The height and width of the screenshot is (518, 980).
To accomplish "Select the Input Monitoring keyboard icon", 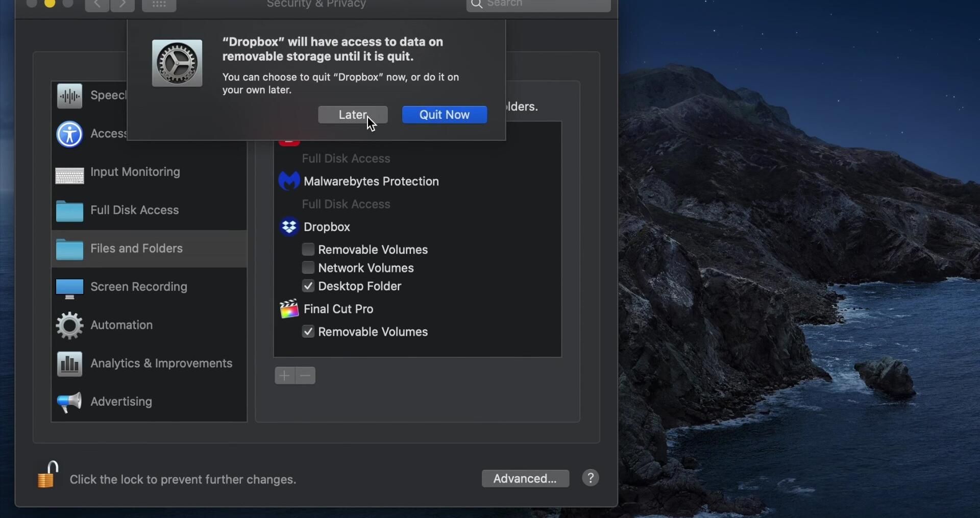I will (69, 176).
